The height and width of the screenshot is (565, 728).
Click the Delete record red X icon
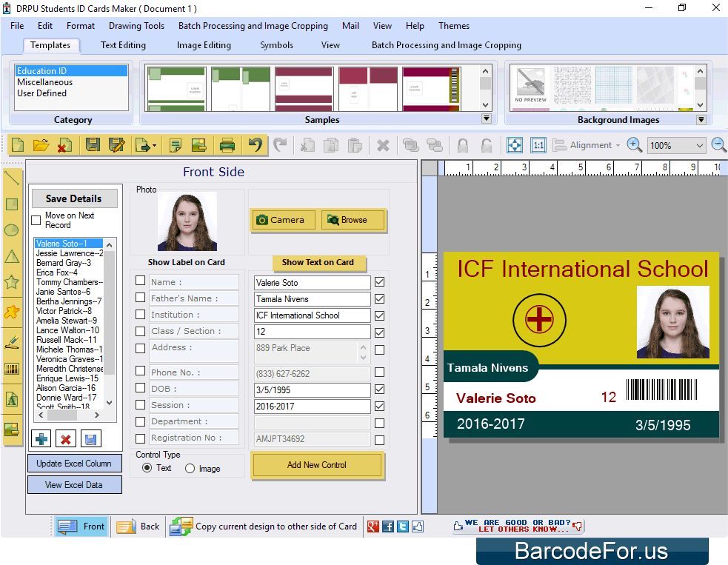(x=65, y=438)
